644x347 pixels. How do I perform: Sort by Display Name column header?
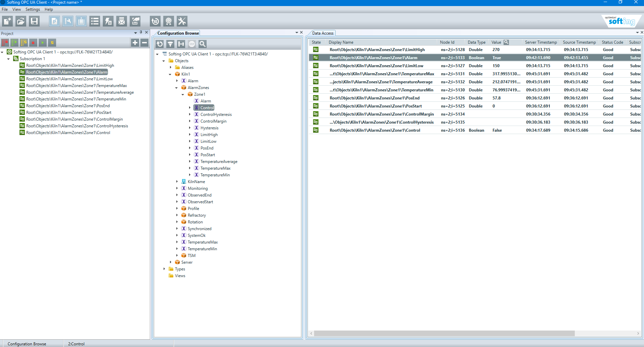(x=341, y=42)
